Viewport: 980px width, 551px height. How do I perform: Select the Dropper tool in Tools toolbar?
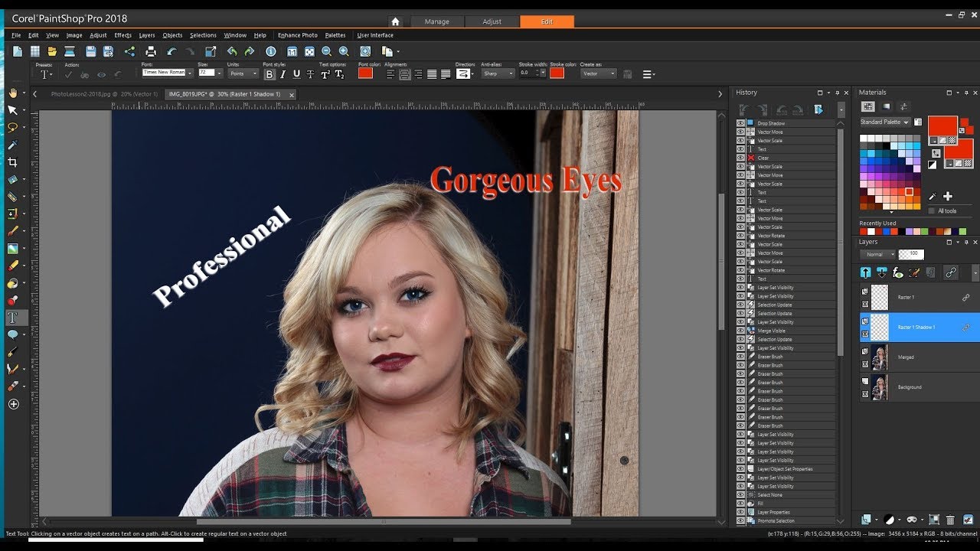[12, 145]
